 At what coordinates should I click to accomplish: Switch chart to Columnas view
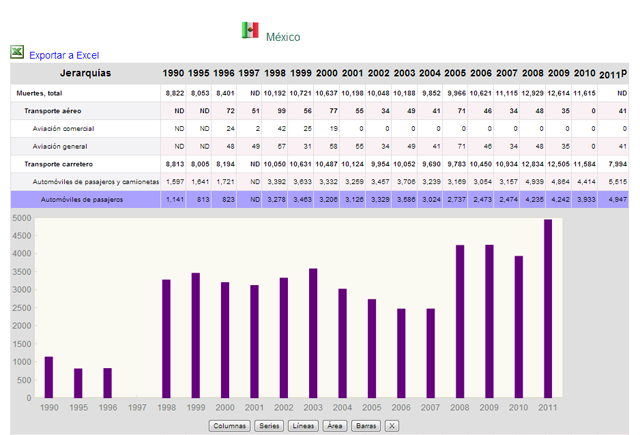coord(228,425)
